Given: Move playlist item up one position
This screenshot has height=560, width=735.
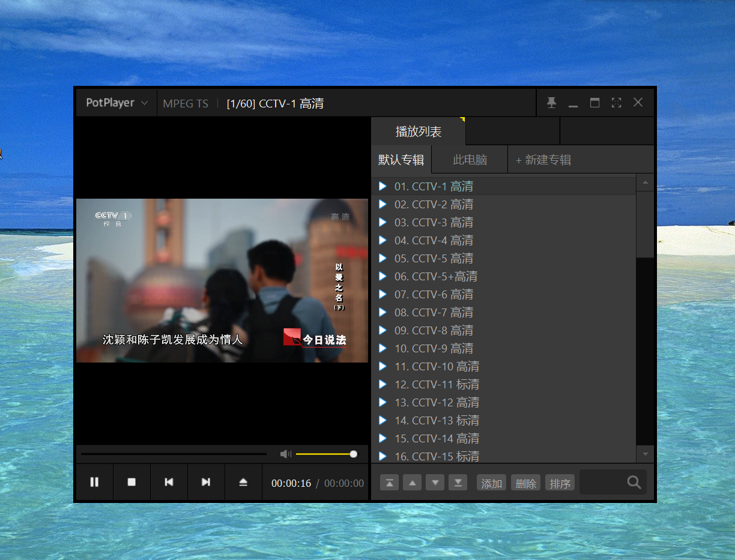Looking at the screenshot, I should click(412, 483).
